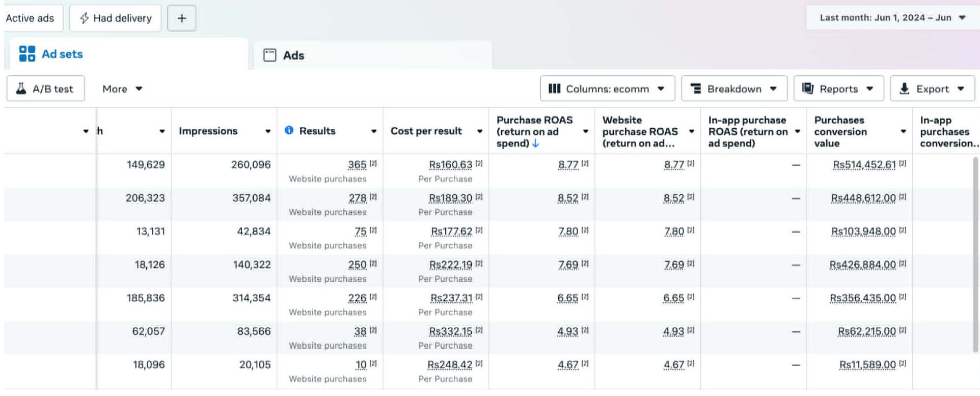Click the vertical scrollbar beside the table
Screen dimensions: 980x396
click(x=975, y=254)
